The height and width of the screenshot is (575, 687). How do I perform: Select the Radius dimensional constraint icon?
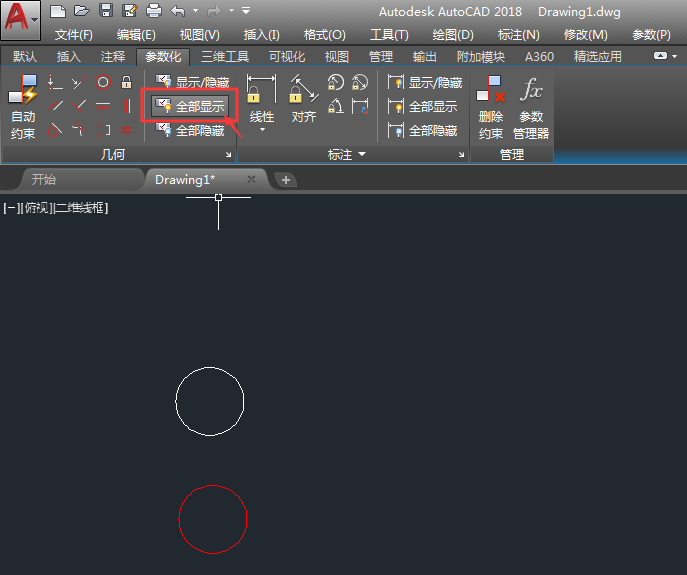coord(336,82)
